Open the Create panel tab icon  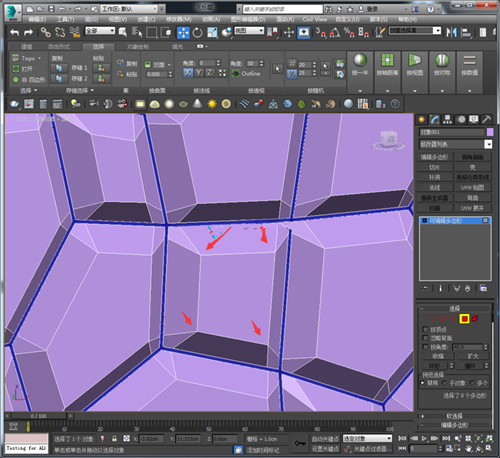coord(422,120)
